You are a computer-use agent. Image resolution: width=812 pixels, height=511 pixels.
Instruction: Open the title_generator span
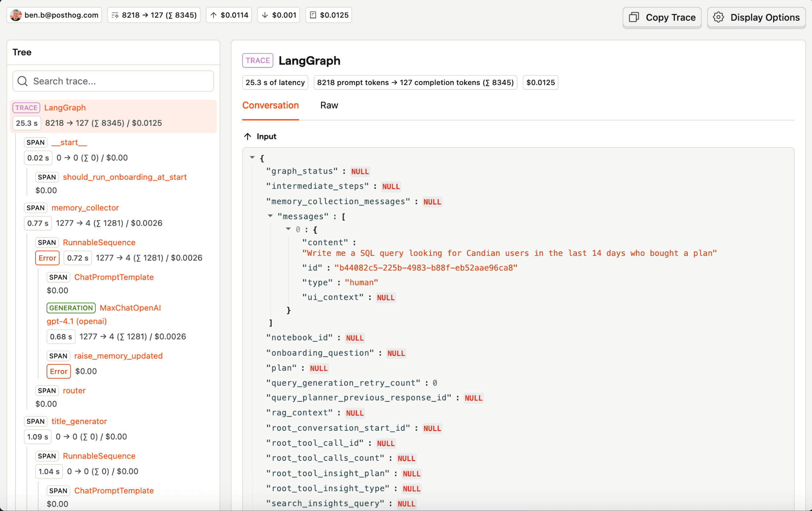(79, 422)
